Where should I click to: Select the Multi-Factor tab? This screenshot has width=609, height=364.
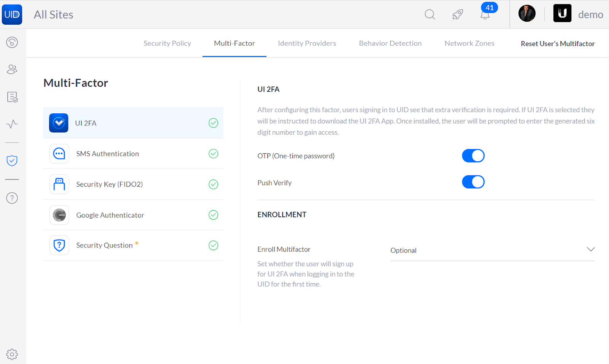point(234,43)
